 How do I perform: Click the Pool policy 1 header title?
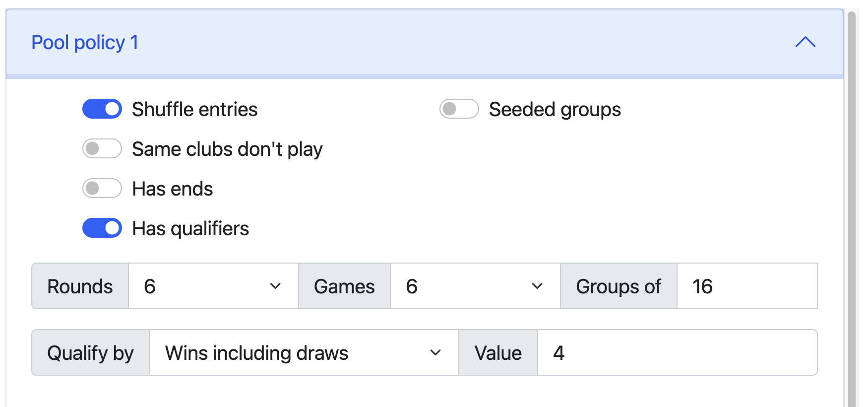pyautogui.click(x=85, y=43)
